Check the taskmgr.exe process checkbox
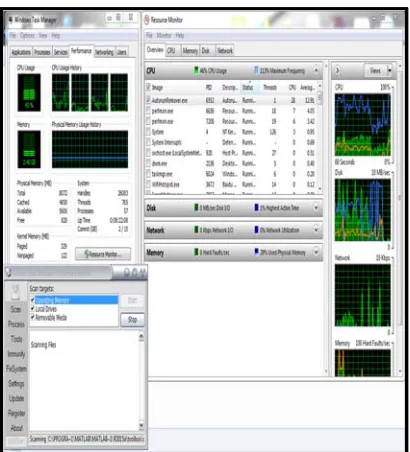The width and height of the screenshot is (410, 452). pyautogui.click(x=149, y=174)
